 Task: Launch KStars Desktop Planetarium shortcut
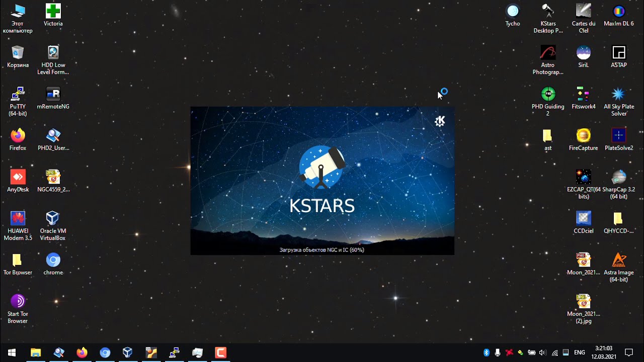tap(548, 19)
